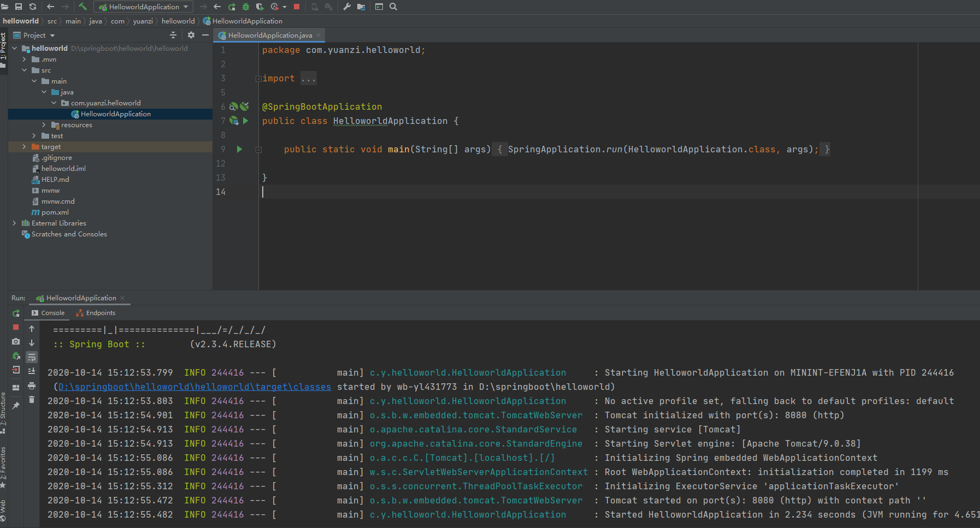Unfold the collapsed import statement
The width and height of the screenshot is (980, 528).
pos(258,79)
